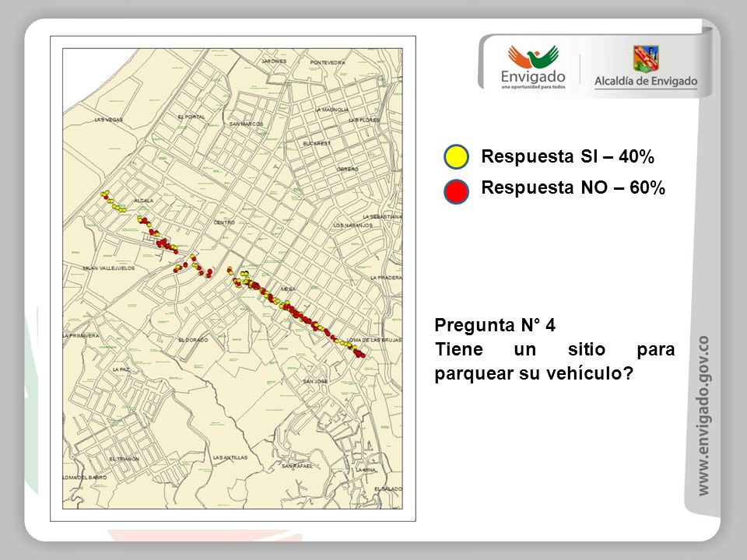The image size is (747, 560).
Task: Click the 'ALCALA' map label
Action: point(143,201)
